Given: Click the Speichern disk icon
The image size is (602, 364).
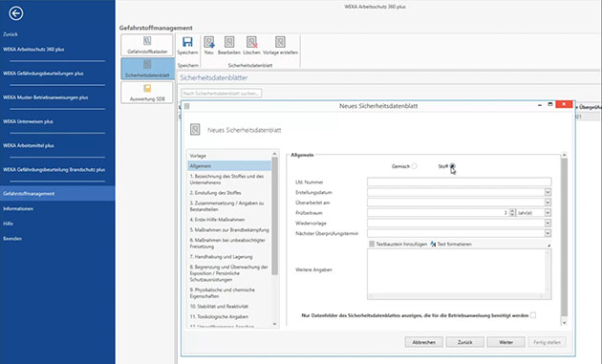Looking at the screenshot, I should (x=187, y=42).
